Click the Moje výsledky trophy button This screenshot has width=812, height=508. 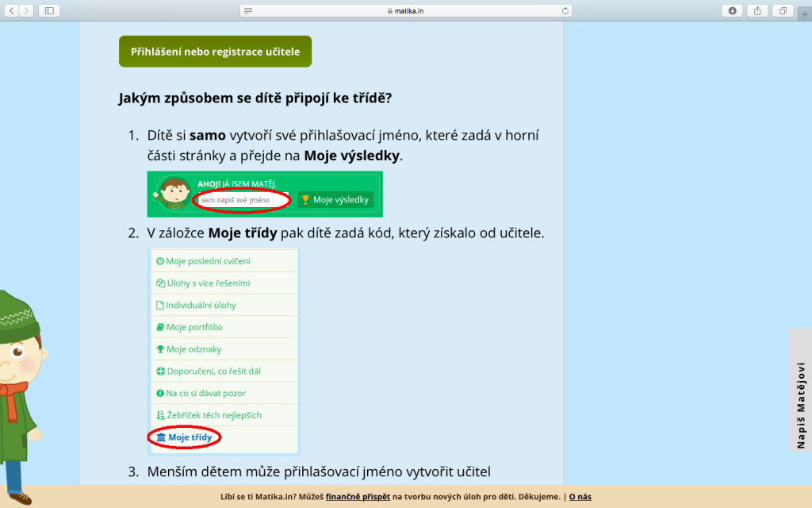[335, 200]
